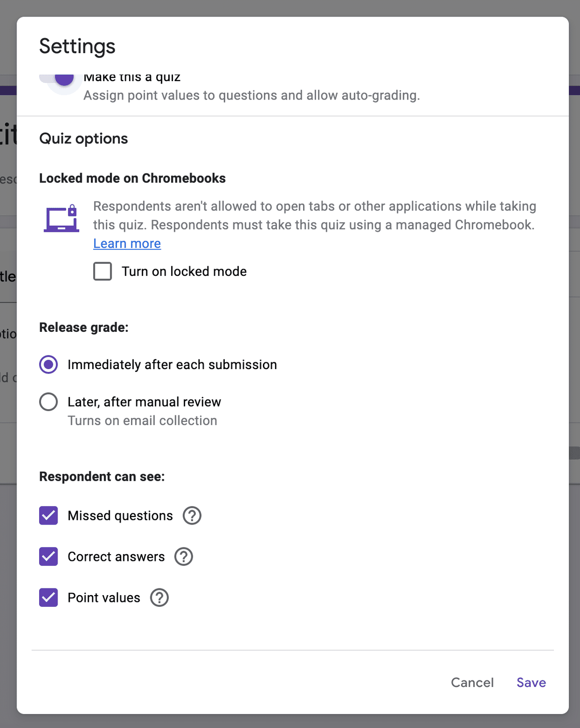Save the quiz settings
The image size is (580, 728).
pyautogui.click(x=531, y=683)
